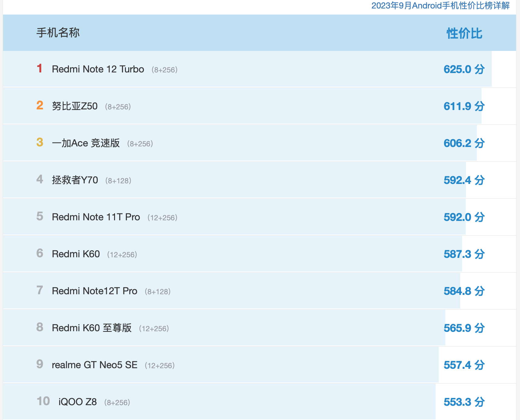Image resolution: width=520 pixels, height=420 pixels.
Task: Click the 565.9 分 score value
Action: pyautogui.click(x=464, y=328)
